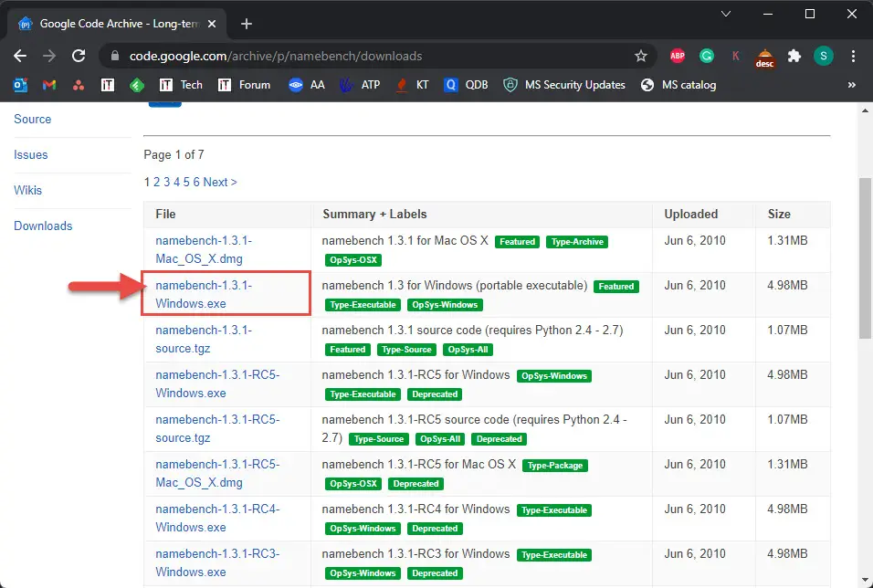Reload the current page
This screenshot has width=873, height=588.
[x=79, y=56]
